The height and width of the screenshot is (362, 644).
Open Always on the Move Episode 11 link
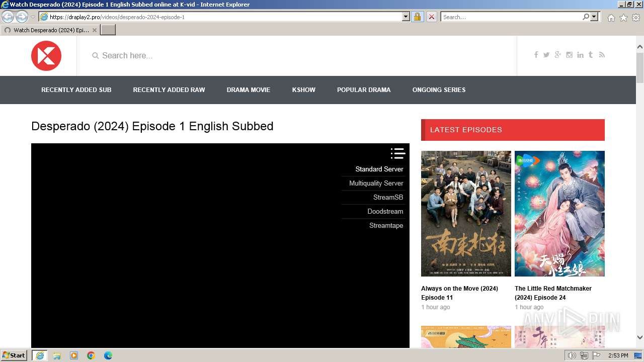460,293
